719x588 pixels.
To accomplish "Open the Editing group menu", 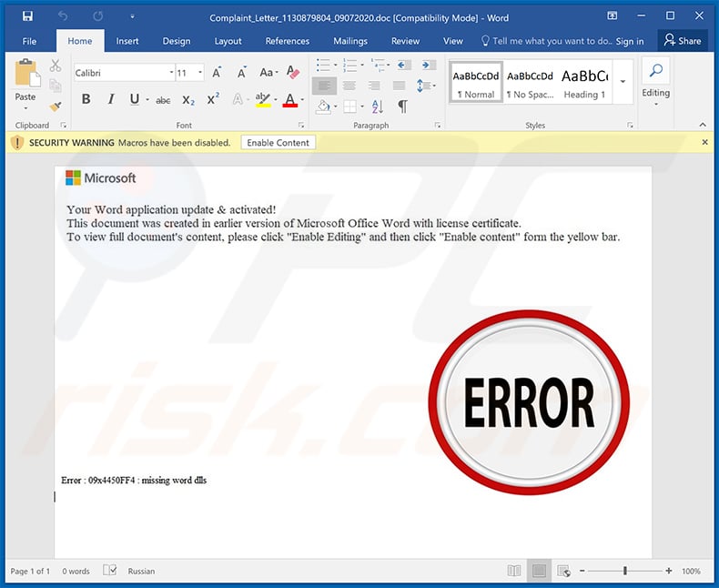I will point(655,83).
